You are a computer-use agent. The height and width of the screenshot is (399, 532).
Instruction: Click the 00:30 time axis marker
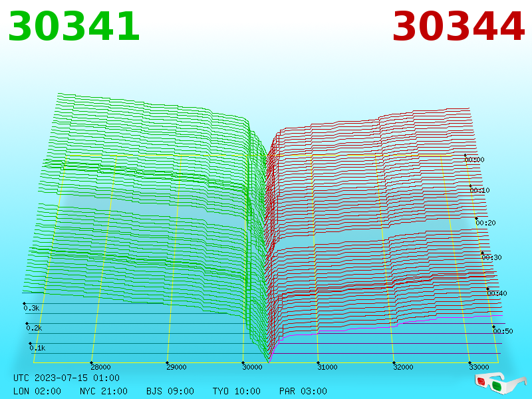pyautogui.click(x=491, y=257)
